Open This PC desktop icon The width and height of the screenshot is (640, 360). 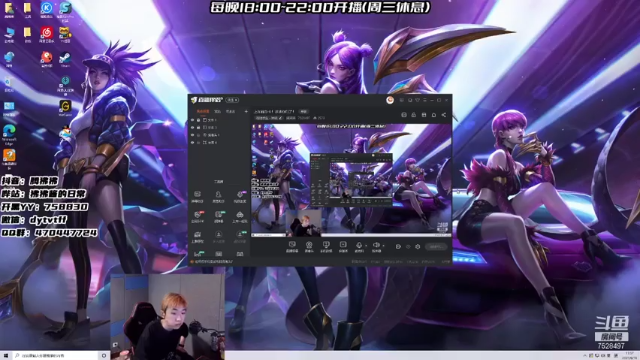9,35
